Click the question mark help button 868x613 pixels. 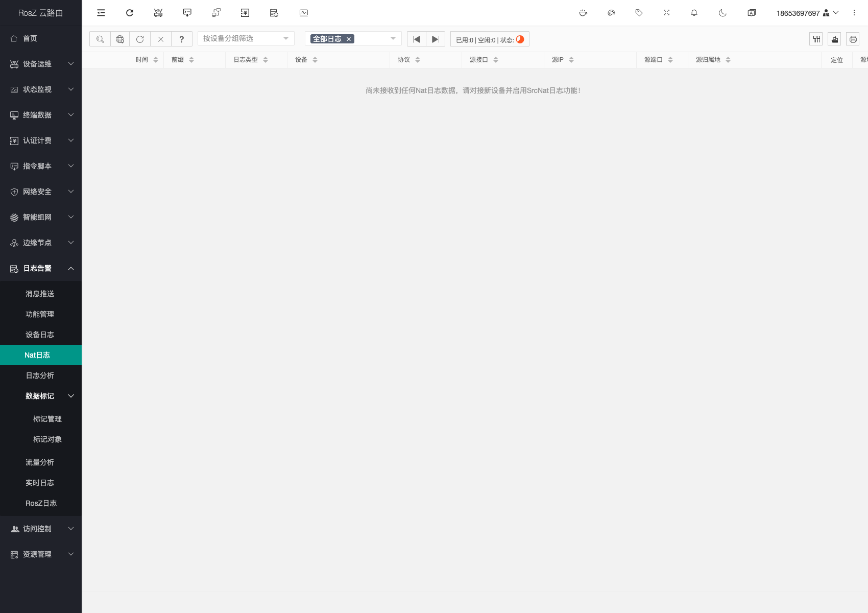pos(182,39)
